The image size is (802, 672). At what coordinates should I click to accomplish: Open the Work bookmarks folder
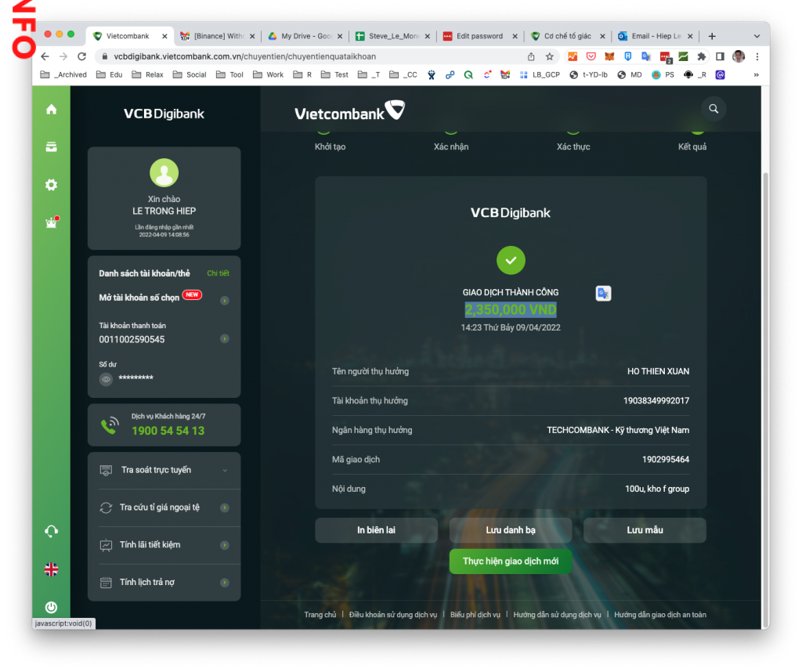(x=268, y=74)
